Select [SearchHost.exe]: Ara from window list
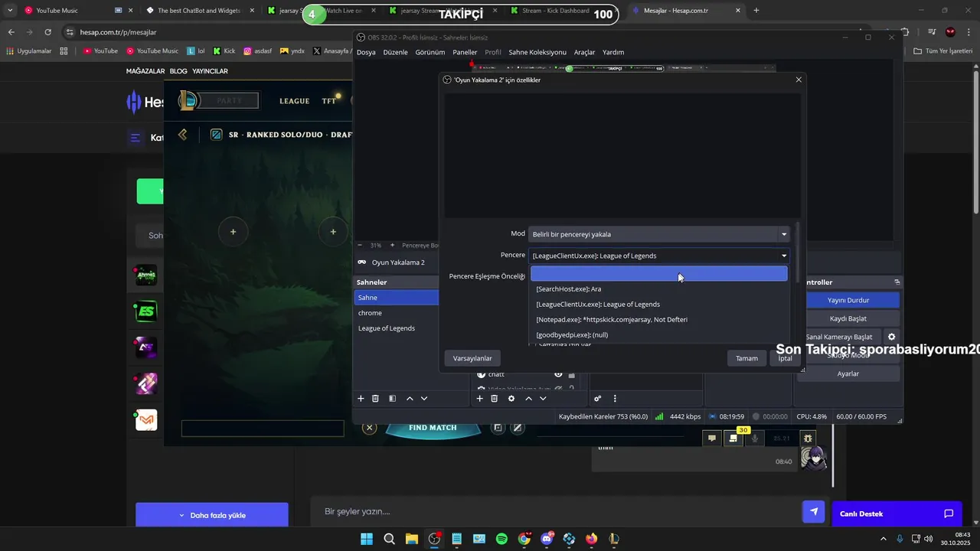The width and height of the screenshot is (980, 551). click(x=659, y=289)
